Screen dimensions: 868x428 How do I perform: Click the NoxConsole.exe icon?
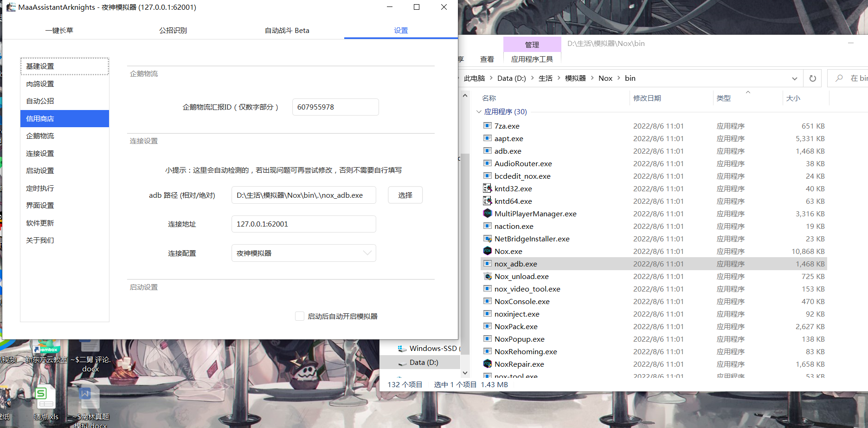click(x=488, y=301)
